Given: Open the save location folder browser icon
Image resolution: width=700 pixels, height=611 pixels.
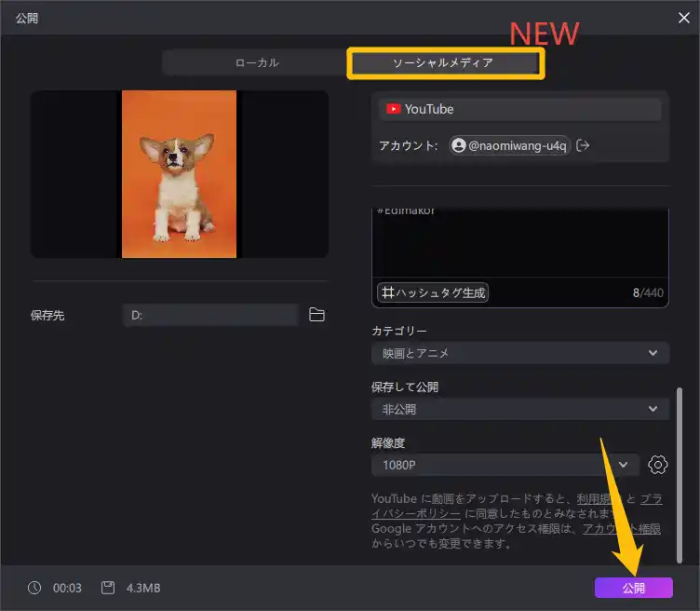Looking at the screenshot, I should point(316,315).
